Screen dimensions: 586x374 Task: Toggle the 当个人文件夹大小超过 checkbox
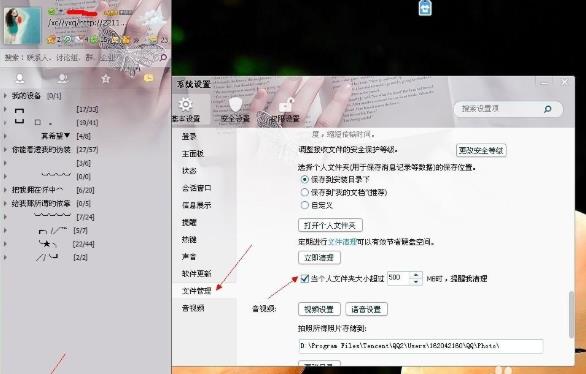coord(305,278)
